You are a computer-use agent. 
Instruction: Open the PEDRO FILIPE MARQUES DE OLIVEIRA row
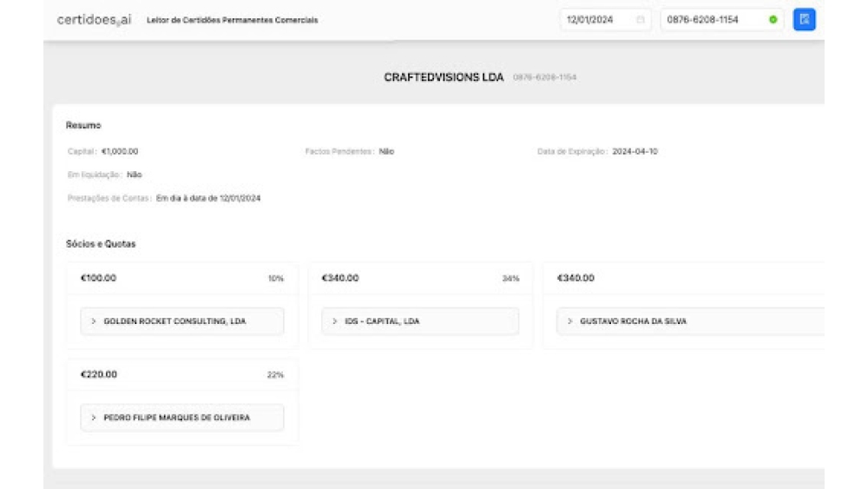coord(182,418)
